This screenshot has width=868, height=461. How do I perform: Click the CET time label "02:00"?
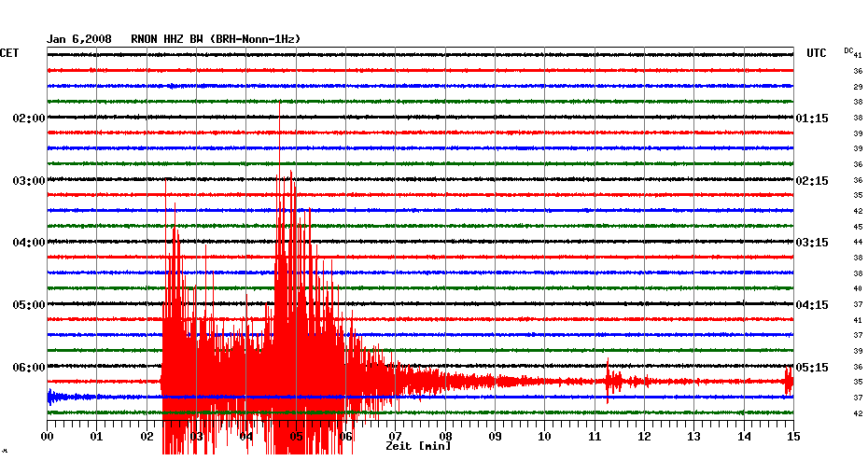[29, 119]
